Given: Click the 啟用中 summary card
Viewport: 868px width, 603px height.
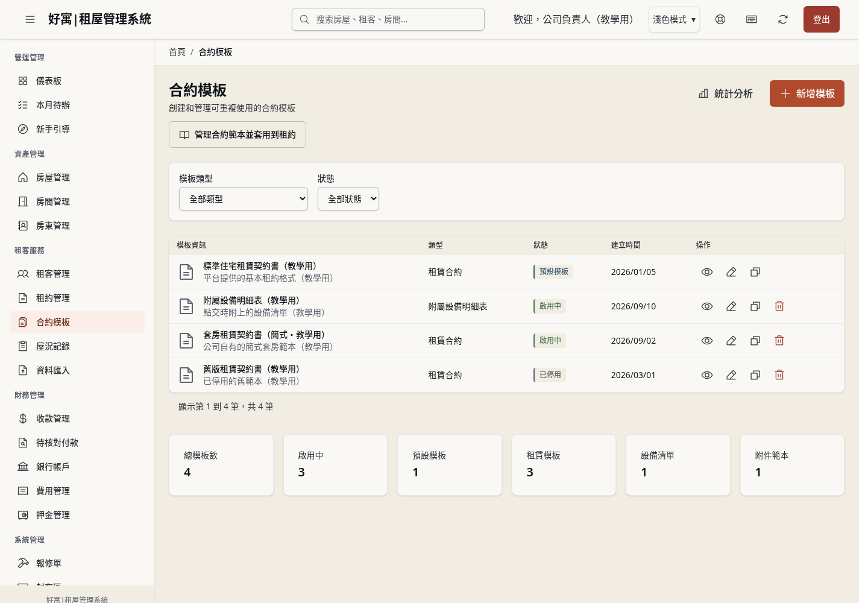Looking at the screenshot, I should pos(335,465).
